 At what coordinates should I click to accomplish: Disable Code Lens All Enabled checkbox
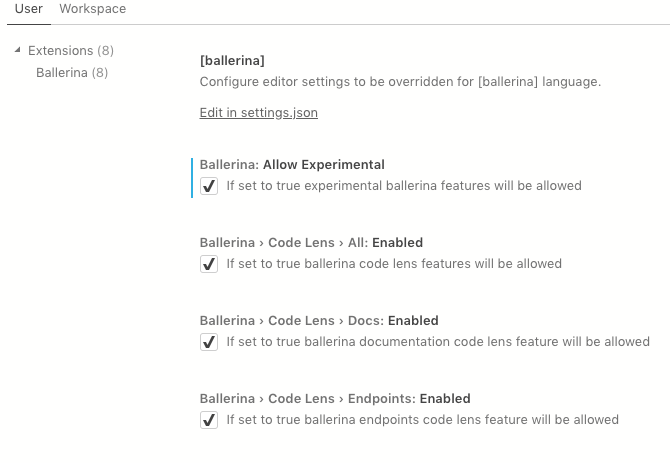pyautogui.click(x=209, y=264)
